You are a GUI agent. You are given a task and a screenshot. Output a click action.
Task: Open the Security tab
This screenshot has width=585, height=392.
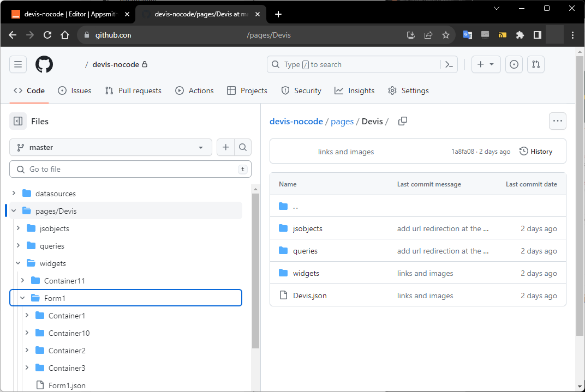[301, 91]
